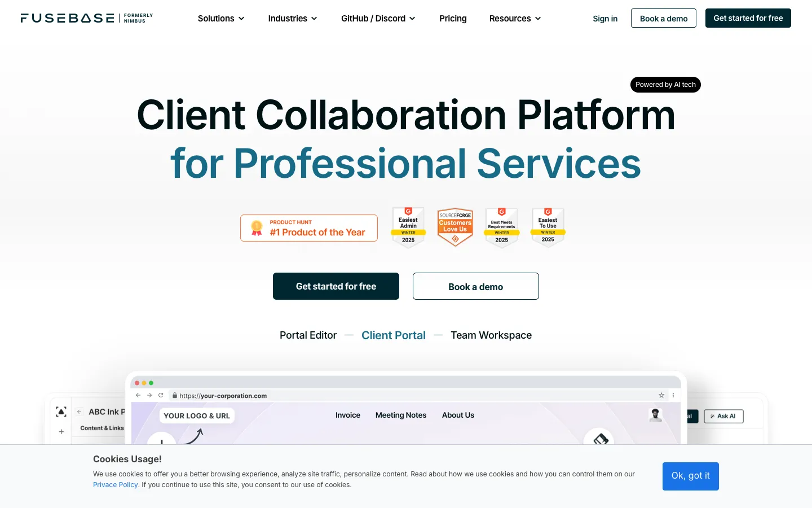The width and height of the screenshot is (812, 508).
Task: Click Book a demo in the header
Action: [x=664, y=18]
